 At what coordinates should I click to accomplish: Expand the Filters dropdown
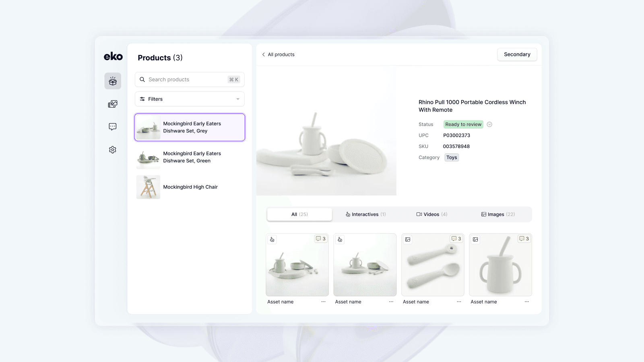pos(190,99)
